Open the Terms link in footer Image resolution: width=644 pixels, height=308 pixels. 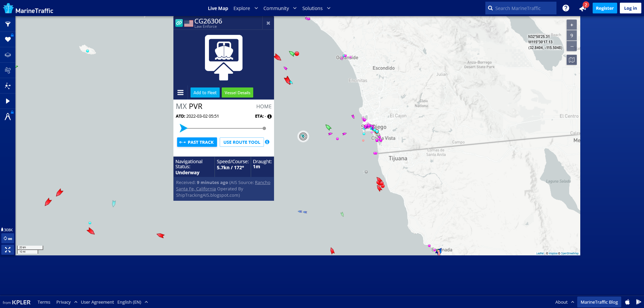tap(44, 302)
